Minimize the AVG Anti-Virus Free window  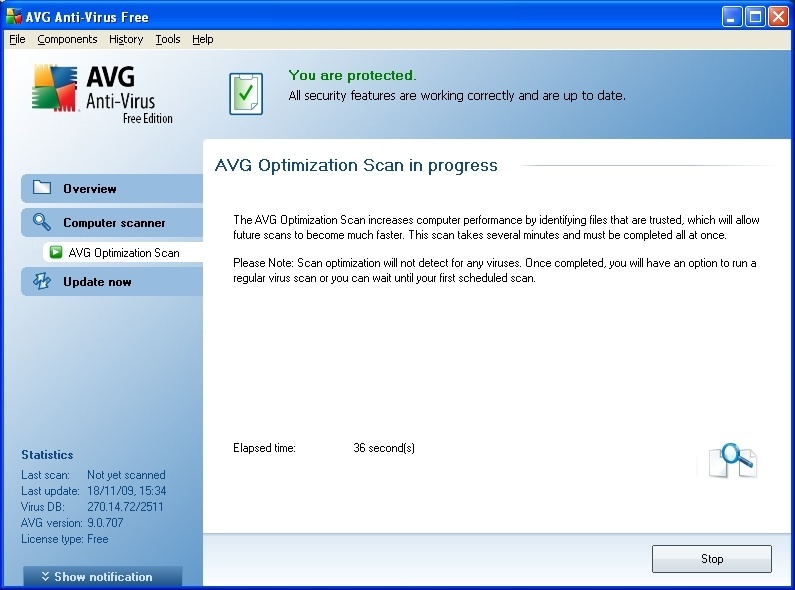(732, 17)
